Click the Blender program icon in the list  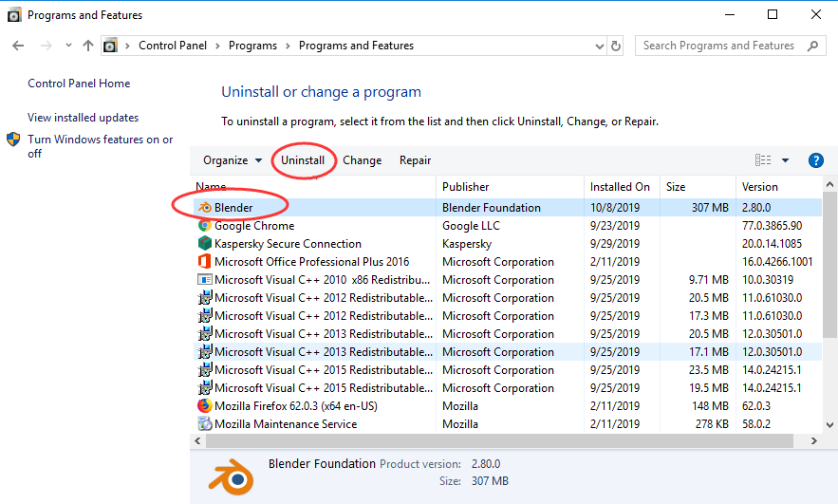click(x=205, y=207)
